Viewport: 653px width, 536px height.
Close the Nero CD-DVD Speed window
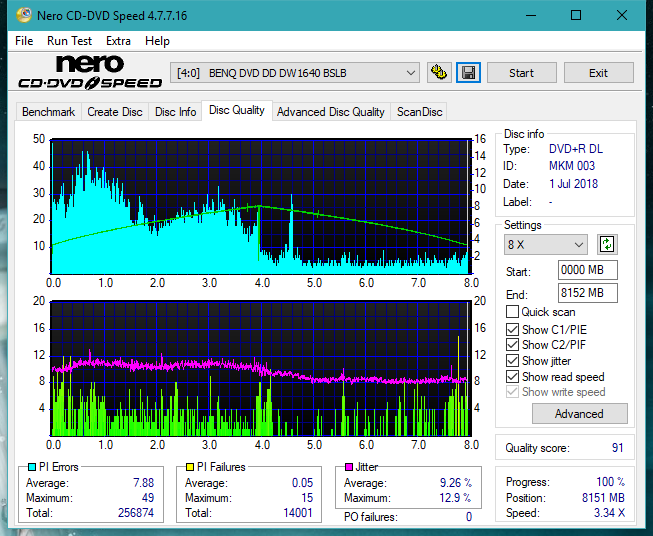[x=622, y=15]
